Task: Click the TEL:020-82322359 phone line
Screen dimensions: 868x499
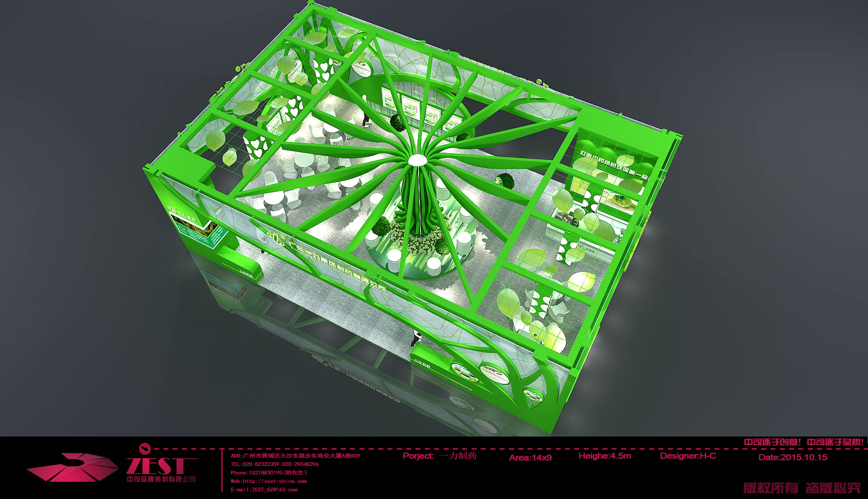Action: 275,464
